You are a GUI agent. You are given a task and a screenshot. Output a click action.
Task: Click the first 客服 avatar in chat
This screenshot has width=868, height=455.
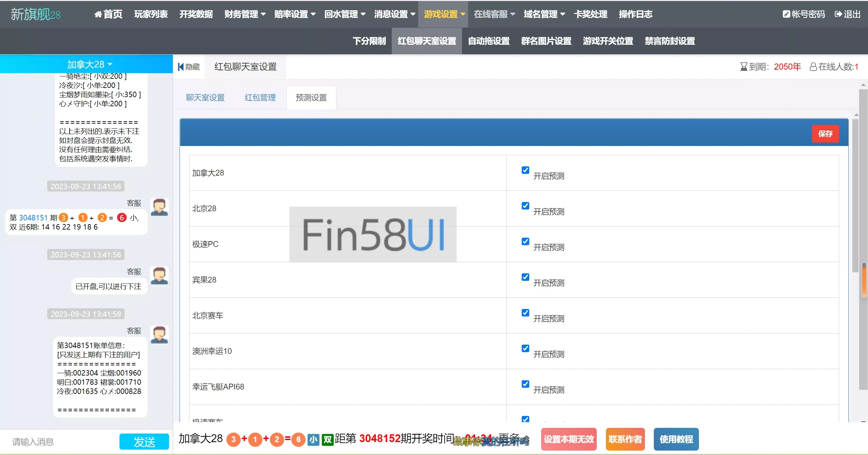tap(159, 207)
